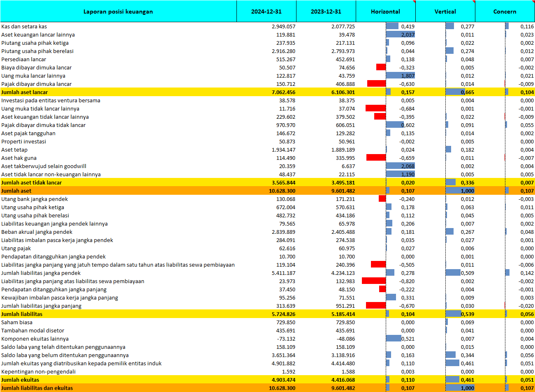Select the Beban akrual jangka pendek label

pos(37,232)
